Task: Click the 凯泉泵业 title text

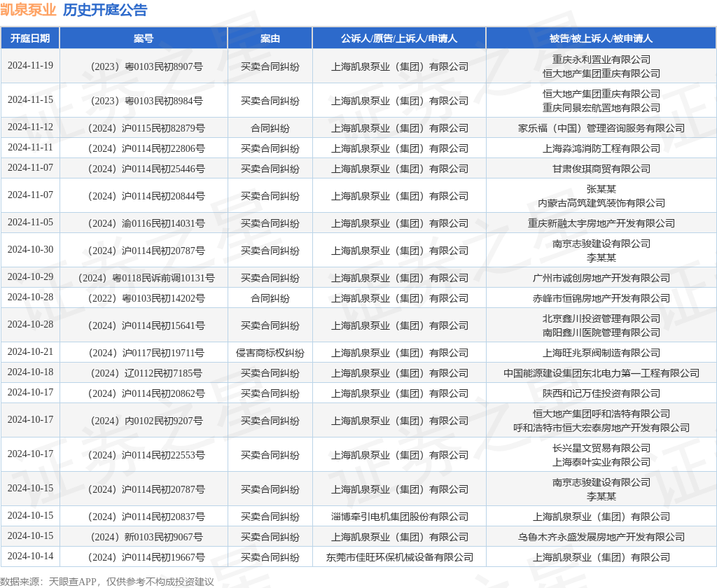Action: [28, 10]
